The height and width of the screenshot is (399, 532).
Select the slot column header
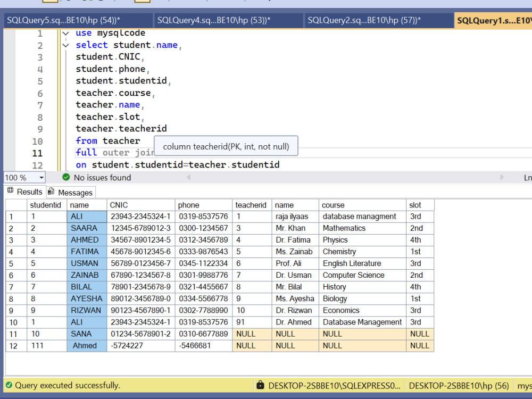pyautogui.click(x=420, y=205)
